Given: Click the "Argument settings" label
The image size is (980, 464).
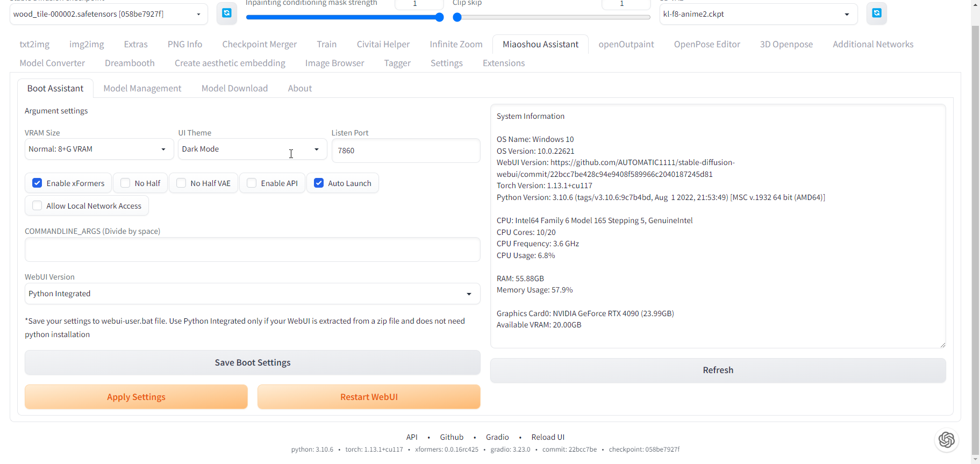Looking at the screenshot, I should click(x=56, y=111).
